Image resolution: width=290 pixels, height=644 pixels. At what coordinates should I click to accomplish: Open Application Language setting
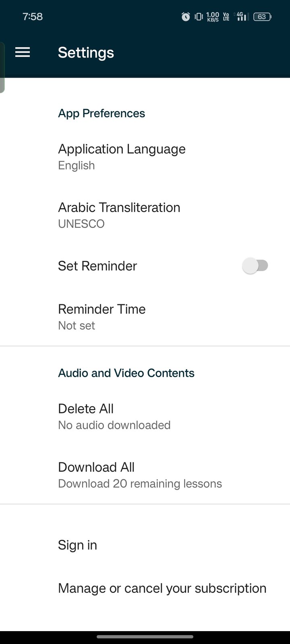click(x=122, y=157)
